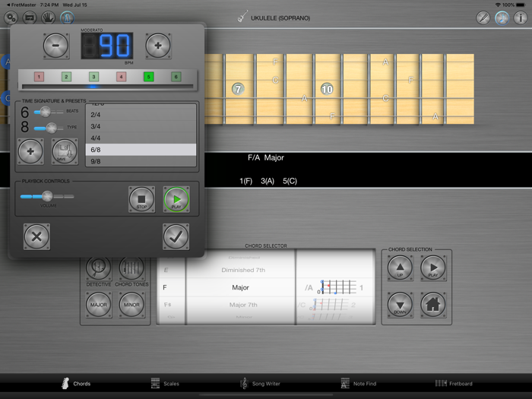Toggle the sound note icon at top right
The image size is (532, 399).
pos(502,18)
